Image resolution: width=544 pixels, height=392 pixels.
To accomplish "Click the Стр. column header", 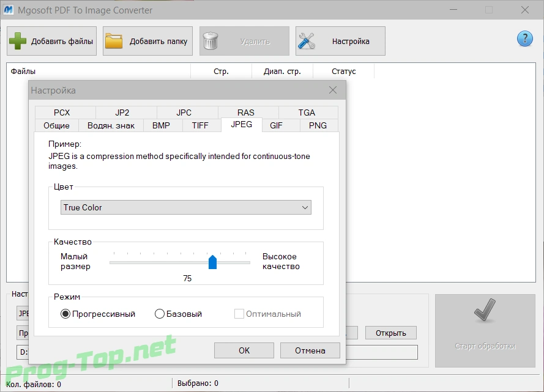I will pyautogui.click(x=221, y=72).
